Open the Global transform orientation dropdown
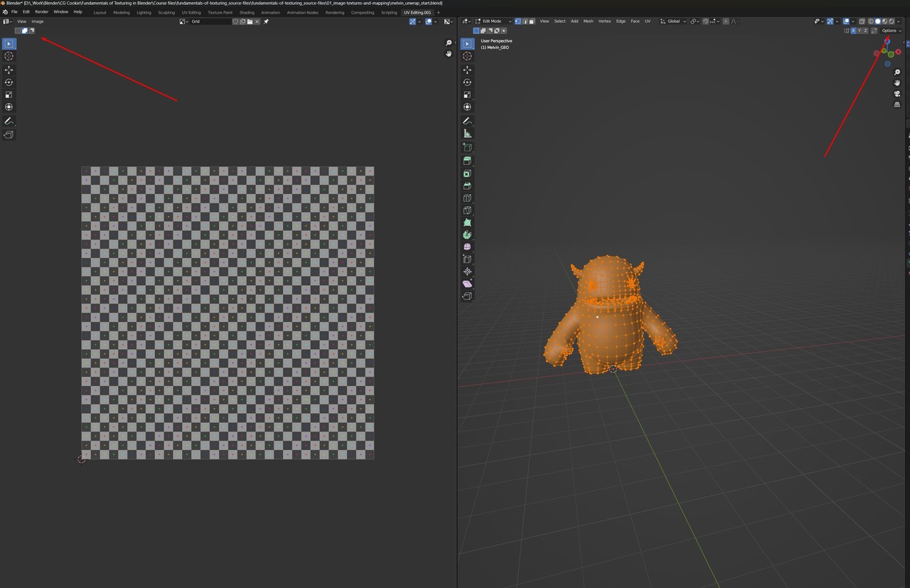 click(x=674, y=21)
